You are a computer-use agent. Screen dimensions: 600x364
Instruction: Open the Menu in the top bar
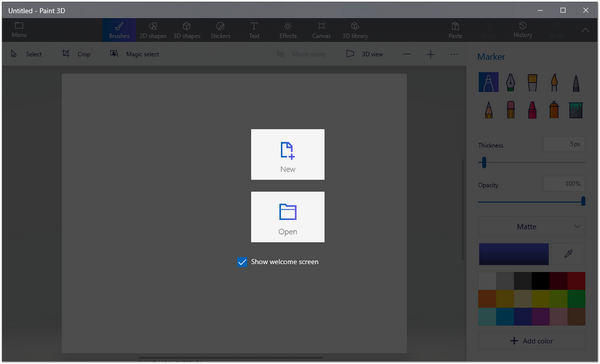click(19, 30)
